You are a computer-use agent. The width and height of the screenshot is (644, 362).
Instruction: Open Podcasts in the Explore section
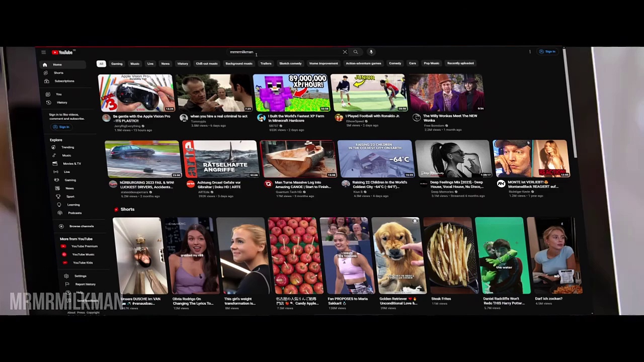click(x=74, y=213)
